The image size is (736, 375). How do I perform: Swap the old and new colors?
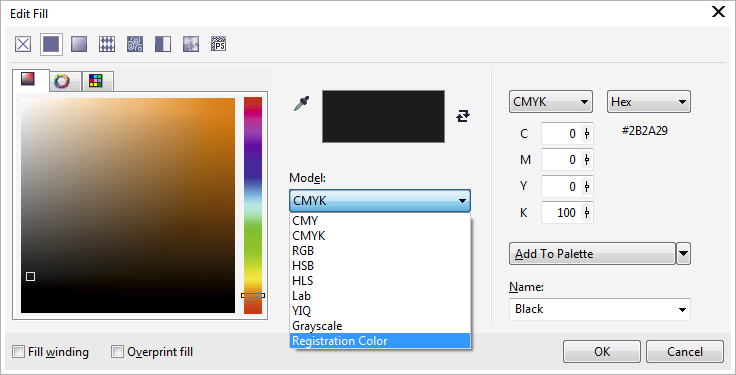pyautogui.click(x=463, y=116)
